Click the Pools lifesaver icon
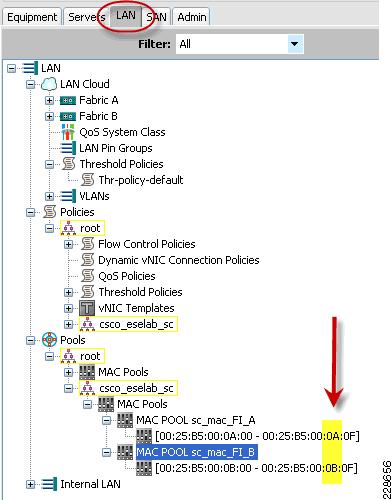Image resolution: width=392 pixels, height=500 pixels. point(49,340)
